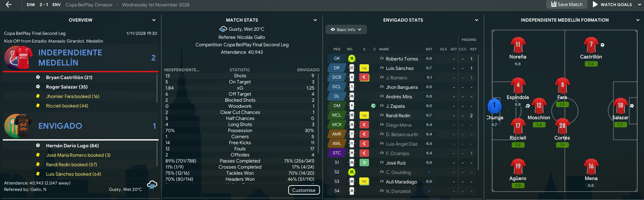644x200 pixels.
Task: Click the rain cloud weather icon in overview
Action: coord(152,185)
